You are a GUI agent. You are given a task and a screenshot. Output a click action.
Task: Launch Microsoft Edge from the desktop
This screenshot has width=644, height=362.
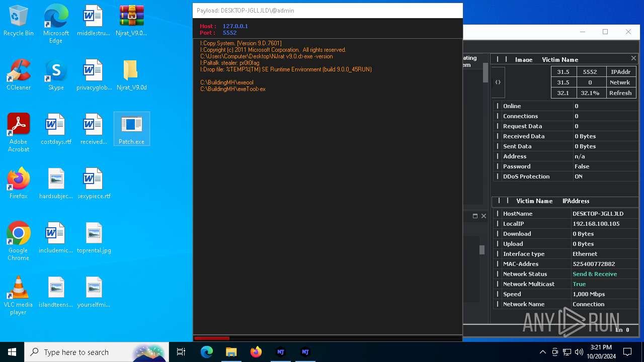pos(56,24)
